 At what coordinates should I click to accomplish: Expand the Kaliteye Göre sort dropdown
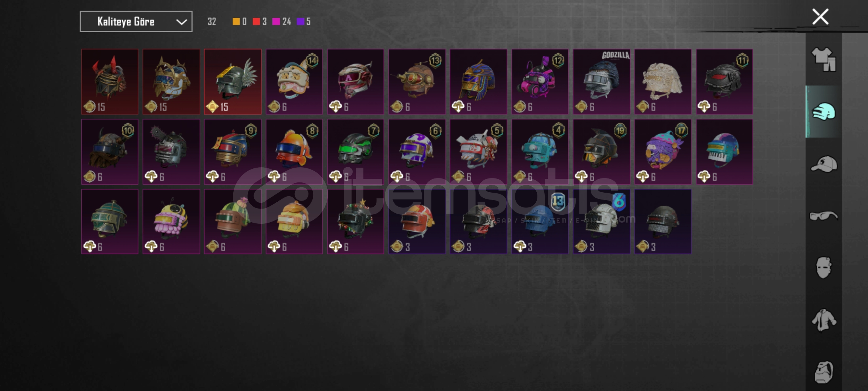click(x=136, y=22)
